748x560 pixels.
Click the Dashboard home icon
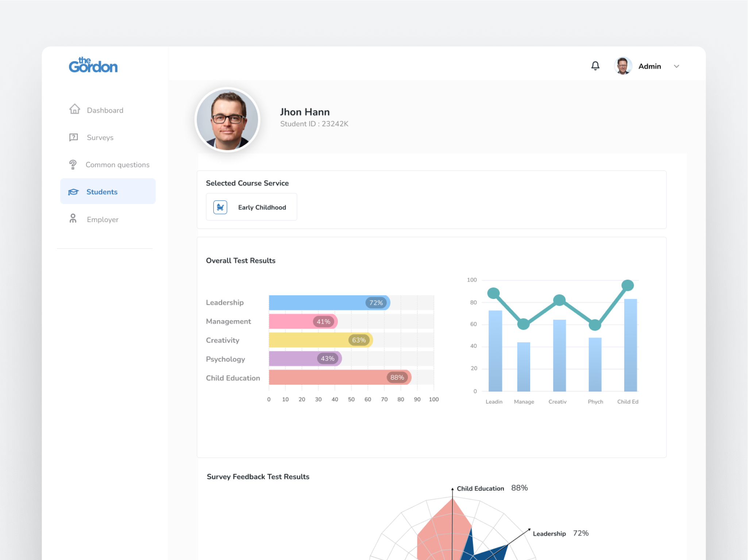tap(74, 109)
